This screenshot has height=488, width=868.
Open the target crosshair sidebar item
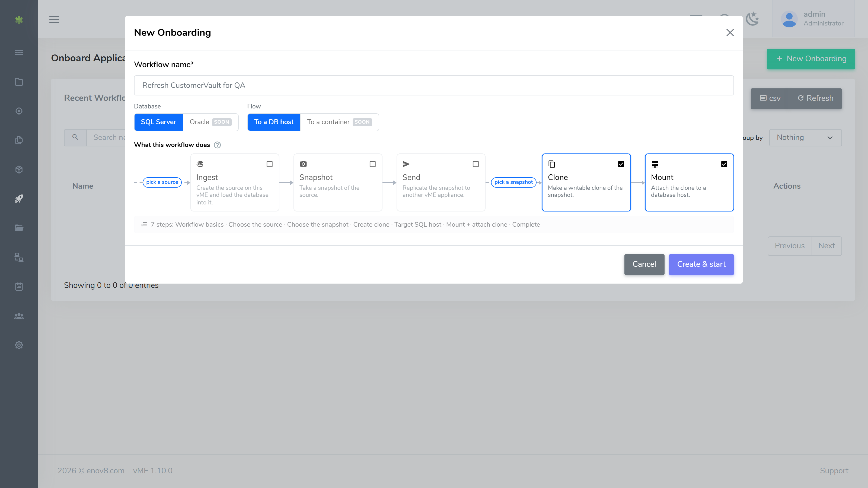coord(19,111)
